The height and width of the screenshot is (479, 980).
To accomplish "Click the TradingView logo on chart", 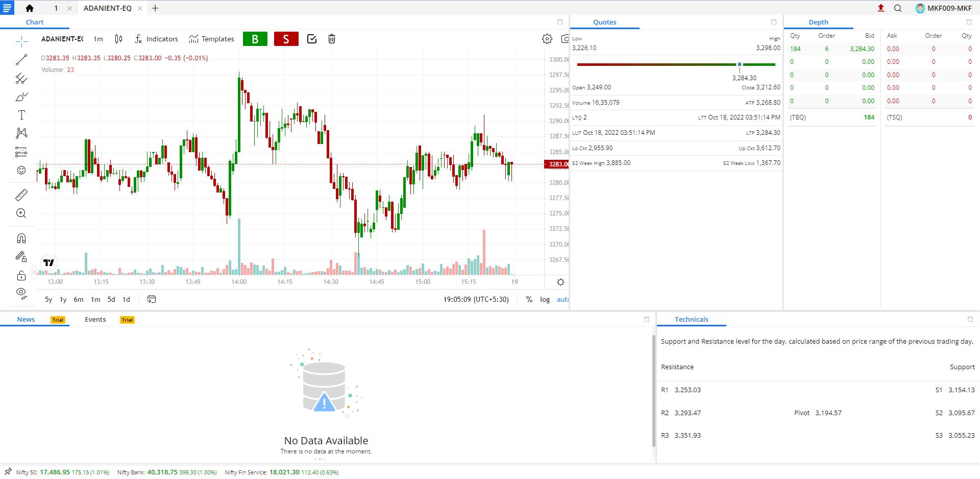I will 48,262.
